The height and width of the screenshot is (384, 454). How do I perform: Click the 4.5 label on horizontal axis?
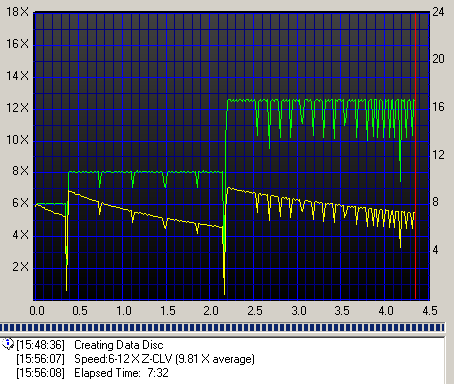click(430, 311)
